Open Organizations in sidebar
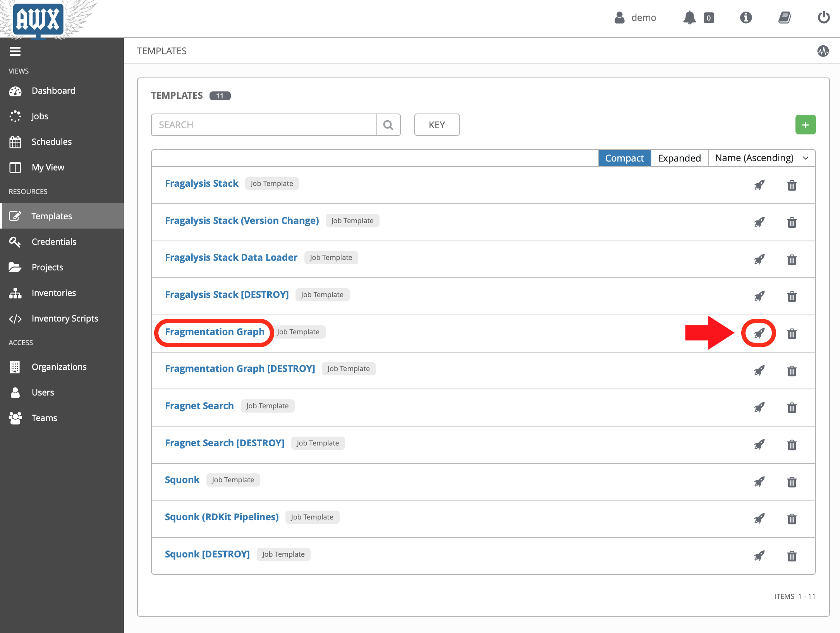The image size is (840, 633). point(62,367)
